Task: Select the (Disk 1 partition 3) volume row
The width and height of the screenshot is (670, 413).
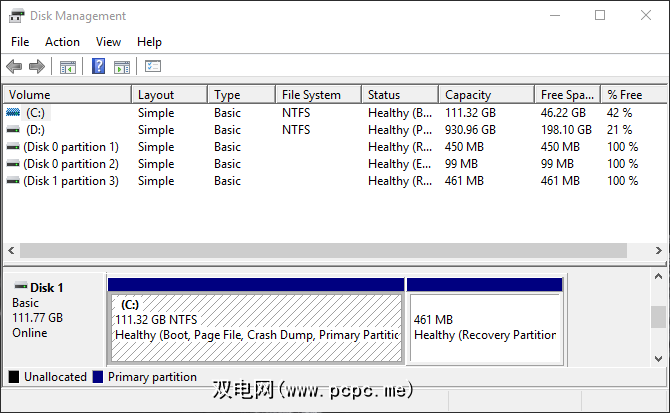Action: pos(70,181)
